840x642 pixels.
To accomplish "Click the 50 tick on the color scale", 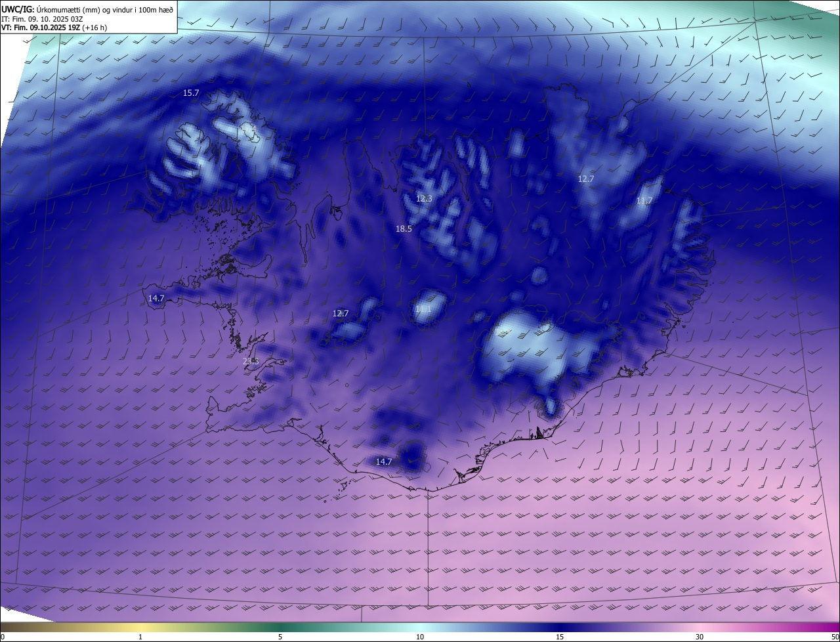I will tap(835, 637).
